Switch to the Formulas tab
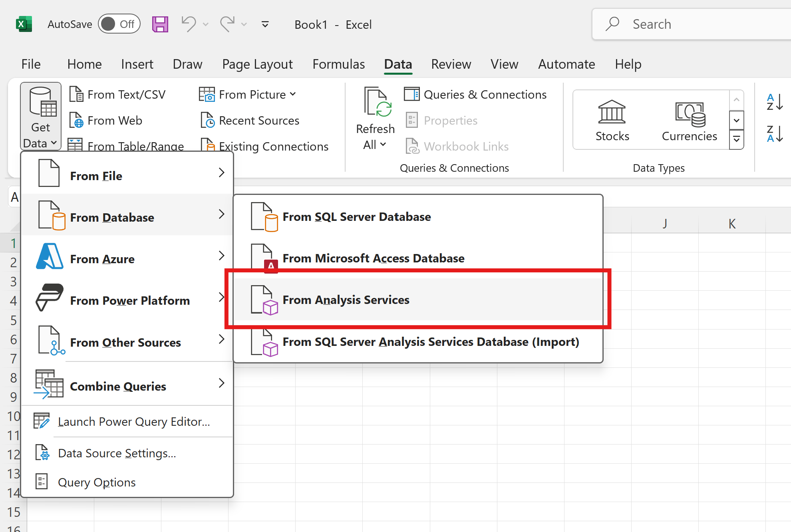 338,64
